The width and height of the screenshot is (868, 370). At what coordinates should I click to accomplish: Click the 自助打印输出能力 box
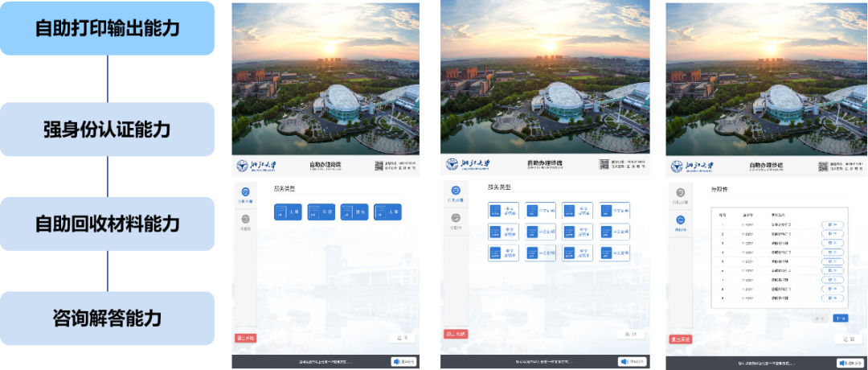[107, 28]
